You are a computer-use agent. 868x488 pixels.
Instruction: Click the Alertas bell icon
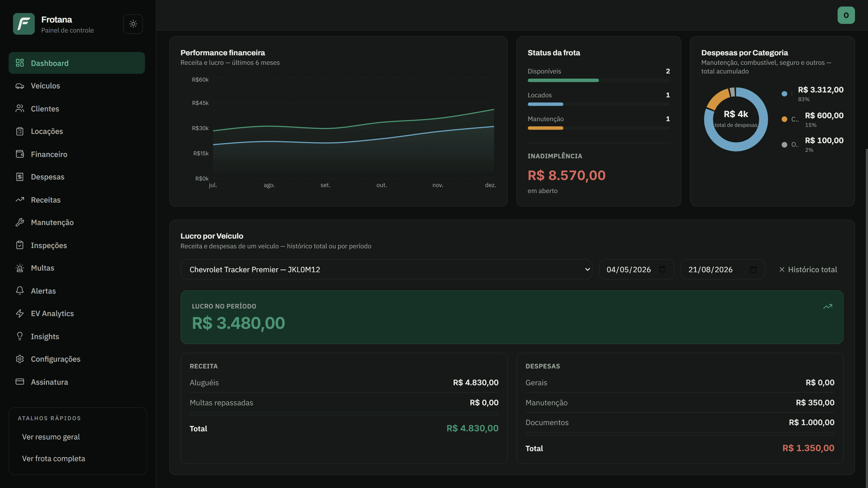(20, 291)
